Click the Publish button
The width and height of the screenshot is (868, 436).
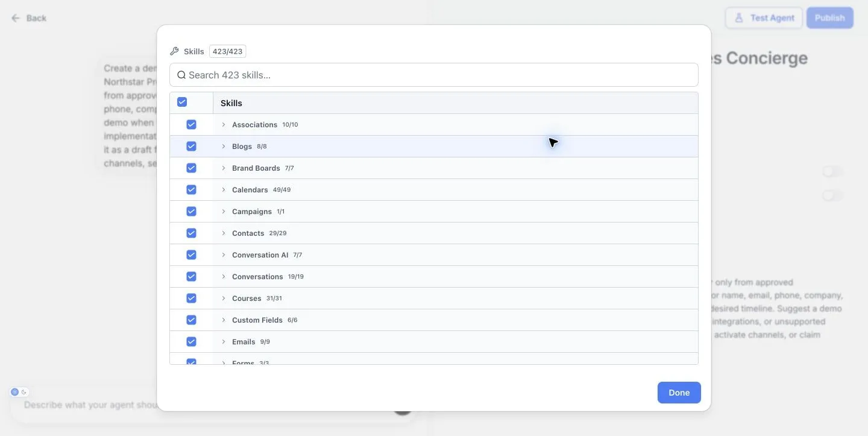pos(829,18)
